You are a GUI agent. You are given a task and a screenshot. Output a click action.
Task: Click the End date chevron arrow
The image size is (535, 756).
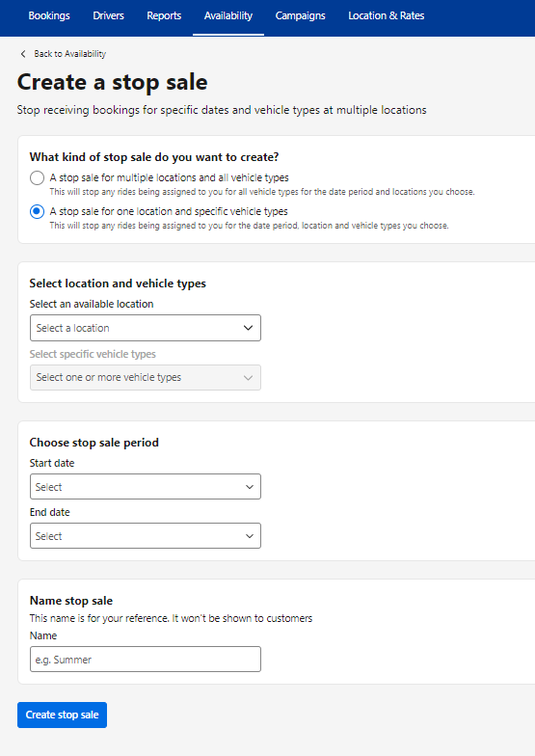coord(250,536)
